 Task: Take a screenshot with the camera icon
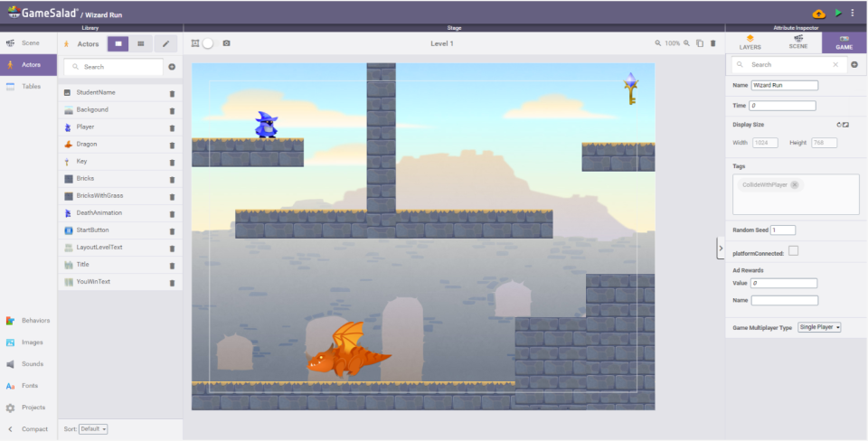coord(226,43)
